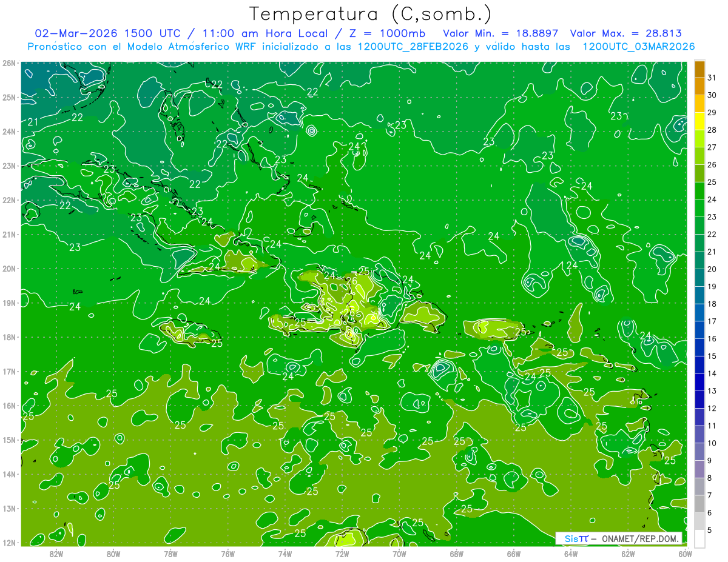Viewport: 728px width, 562px height.
Task: Click the 24N latitude axis label
Action: click(x=9, y=132)
